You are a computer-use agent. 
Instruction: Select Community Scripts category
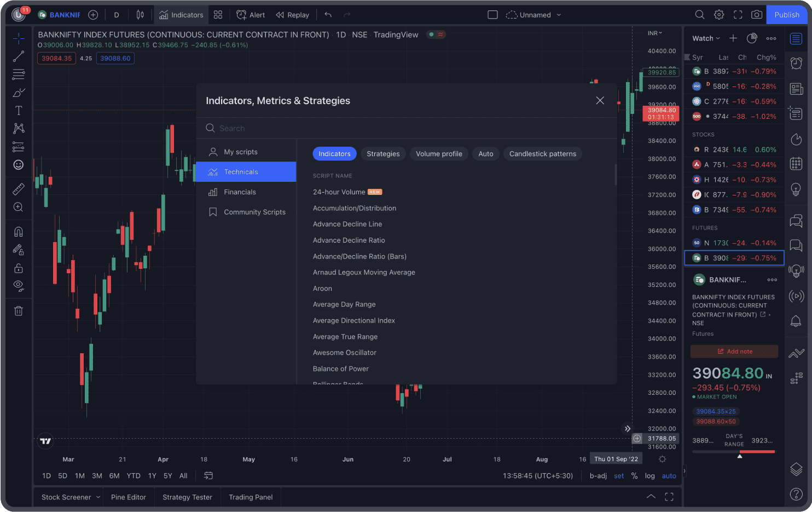click(x=246, y=212)
